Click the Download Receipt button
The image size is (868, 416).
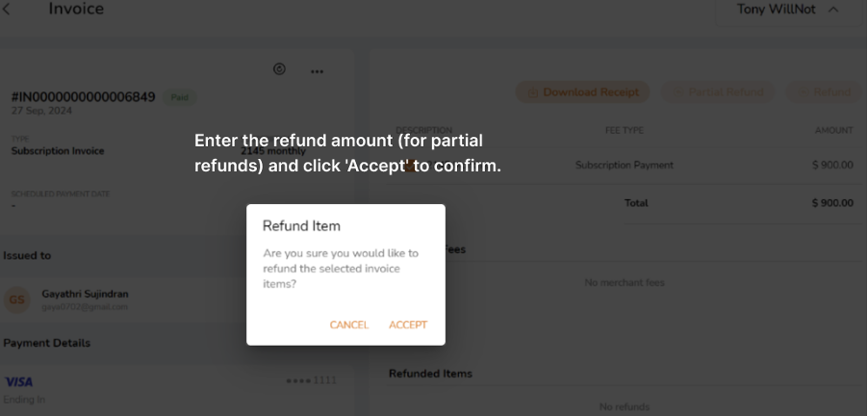[583, 91]
